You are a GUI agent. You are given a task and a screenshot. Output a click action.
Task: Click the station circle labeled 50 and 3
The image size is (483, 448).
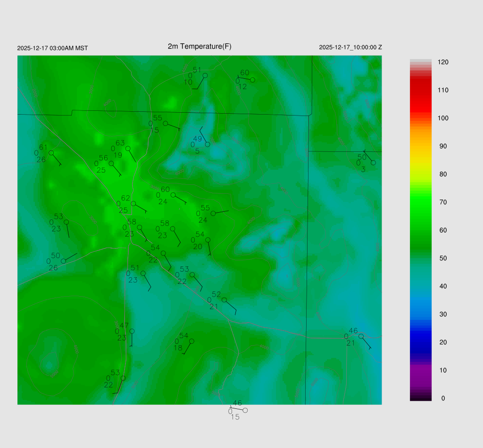point(373,163)
